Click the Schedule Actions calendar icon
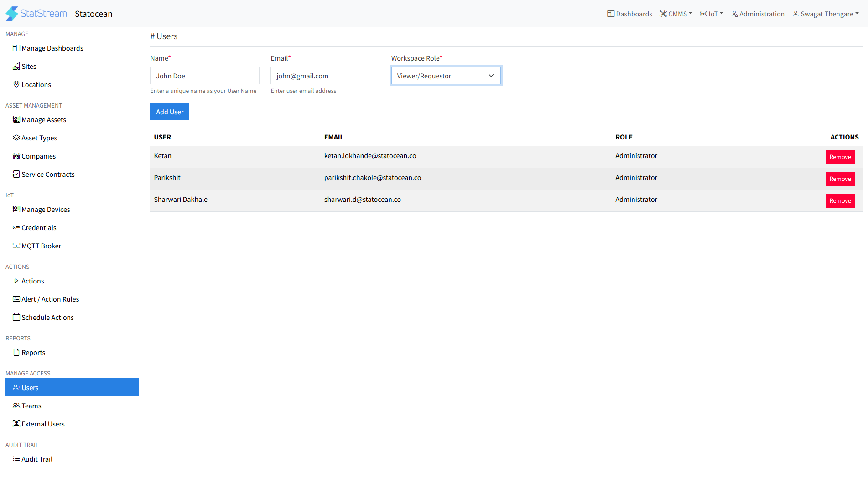Viewport: 868px width, 483px height. (16, 317)
